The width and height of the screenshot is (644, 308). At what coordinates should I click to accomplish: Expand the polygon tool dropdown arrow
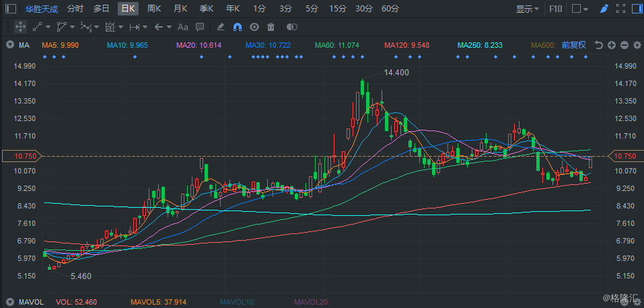click(72, 27)
